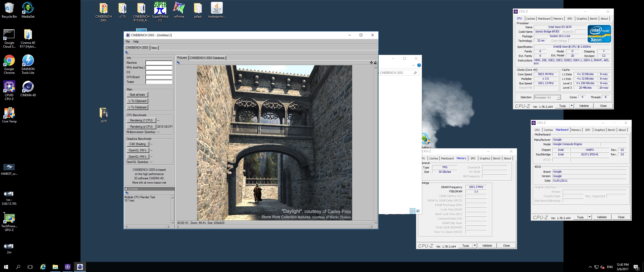Show hidden system tray icons
644x272 pixels.
point(590,267)
